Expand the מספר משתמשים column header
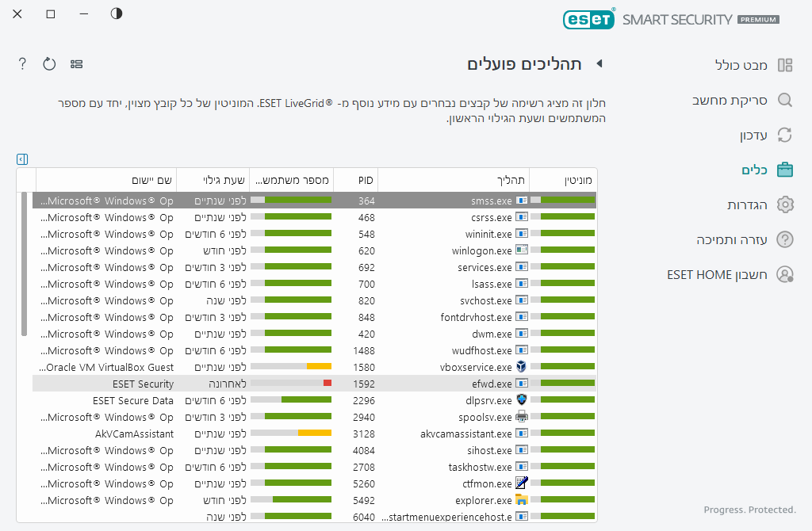Viewport: 812px width, 531px height. coord(292,181)
